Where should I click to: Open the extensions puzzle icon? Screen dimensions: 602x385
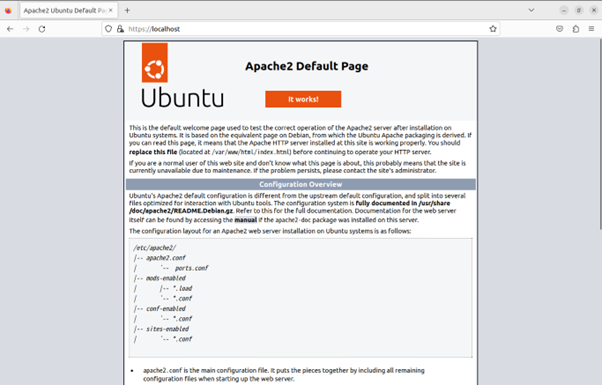tap(576, 29)
